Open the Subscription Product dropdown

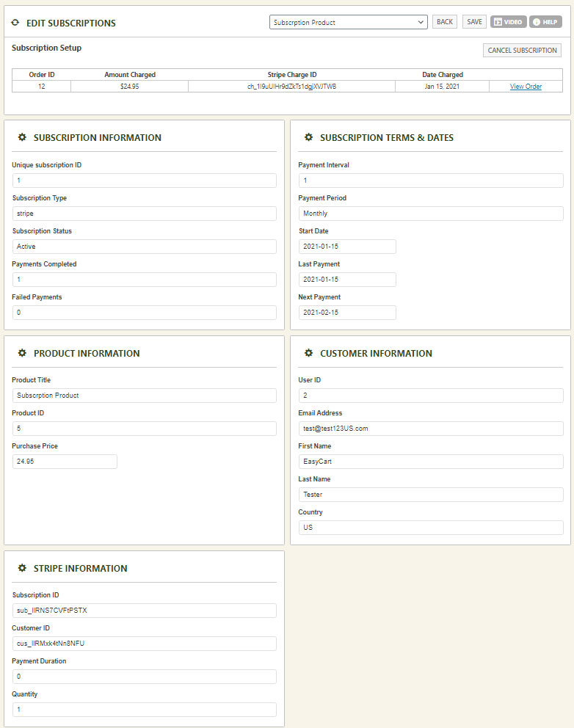(348, 22)
